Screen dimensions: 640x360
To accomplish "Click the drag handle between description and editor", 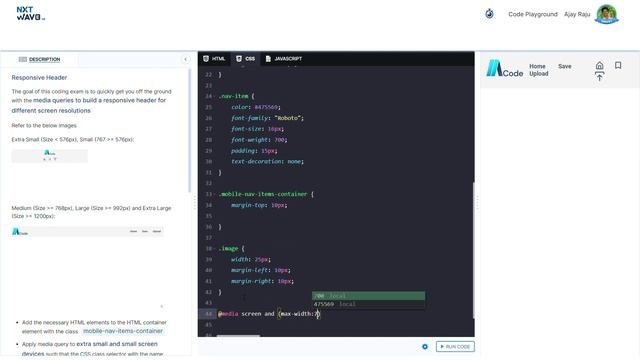I will pyautogui.click(x=195, y=202).
